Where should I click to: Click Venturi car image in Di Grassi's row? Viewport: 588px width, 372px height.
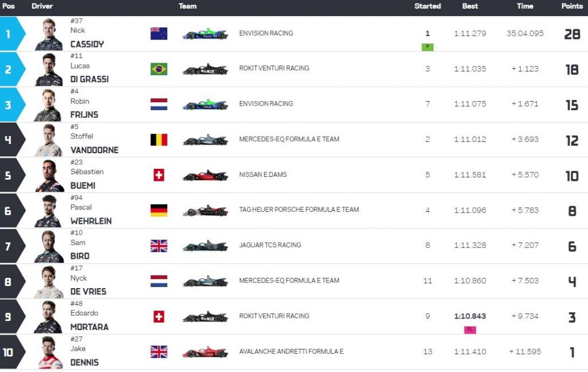click(205, 69)
